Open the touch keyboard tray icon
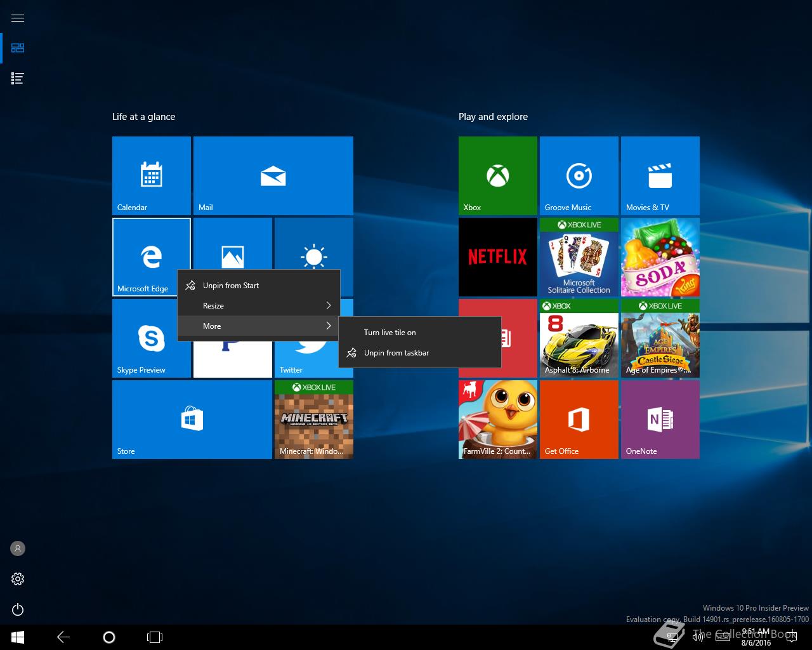812x650 pixels. click(723, 637)
